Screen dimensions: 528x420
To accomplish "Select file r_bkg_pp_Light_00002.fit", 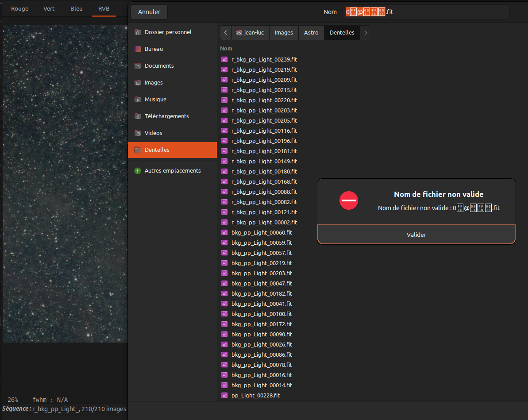I will coord(264,223).
